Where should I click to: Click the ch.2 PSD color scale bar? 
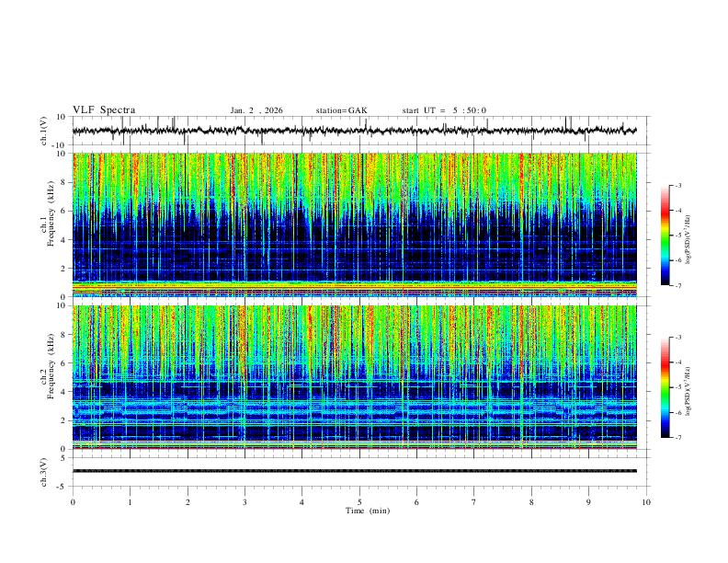click(665, 387)
